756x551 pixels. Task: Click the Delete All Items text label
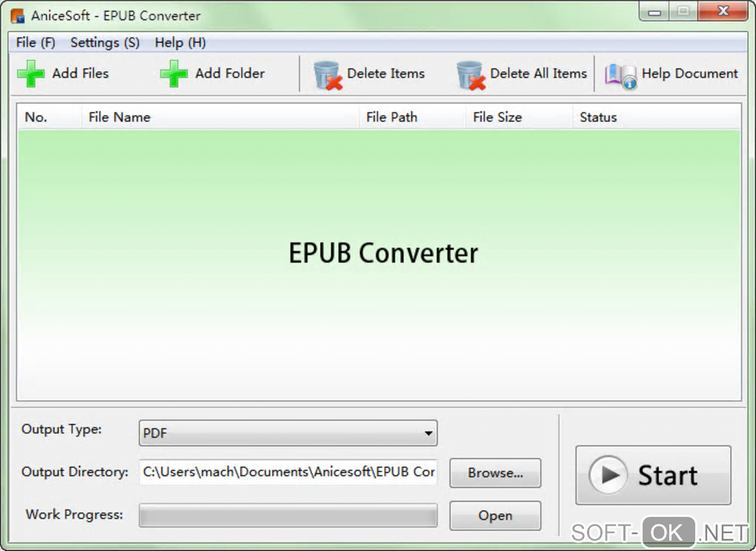pyautogui.click(x=539, y=73)
